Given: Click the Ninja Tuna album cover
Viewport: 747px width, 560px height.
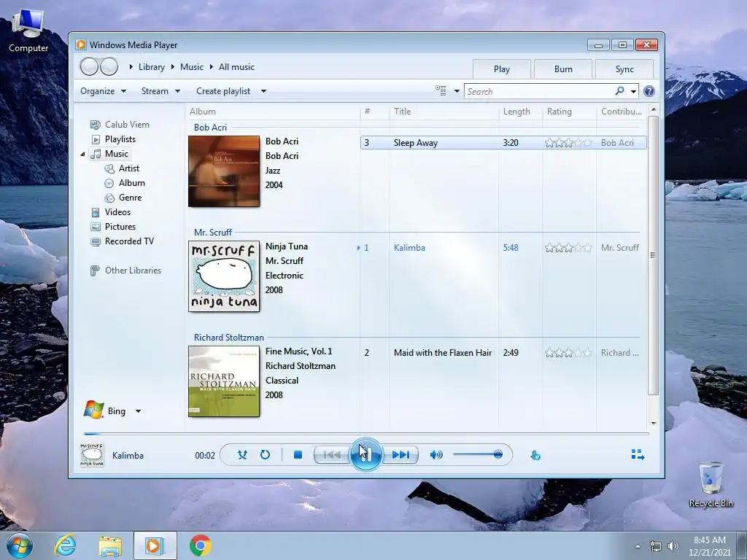Looking at the screenshot, I should point(224,276).
